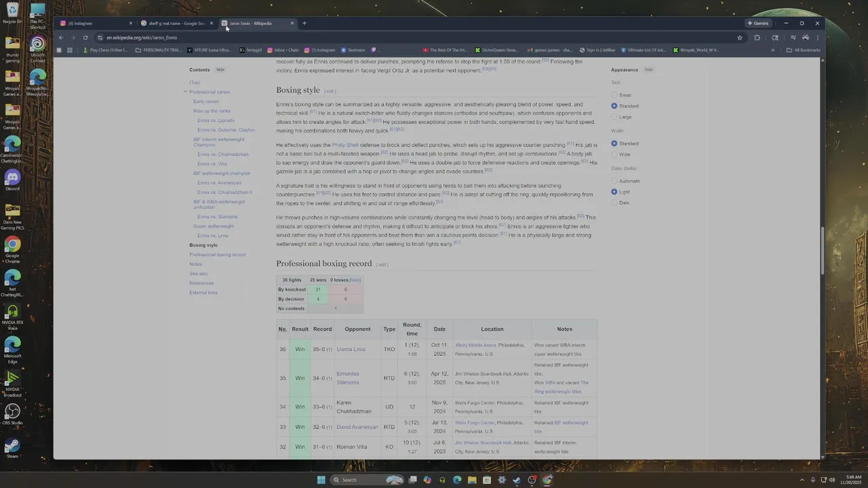Open Steam from the taskbar
This screenshot has height=488, width=868.
click(517, 480)
